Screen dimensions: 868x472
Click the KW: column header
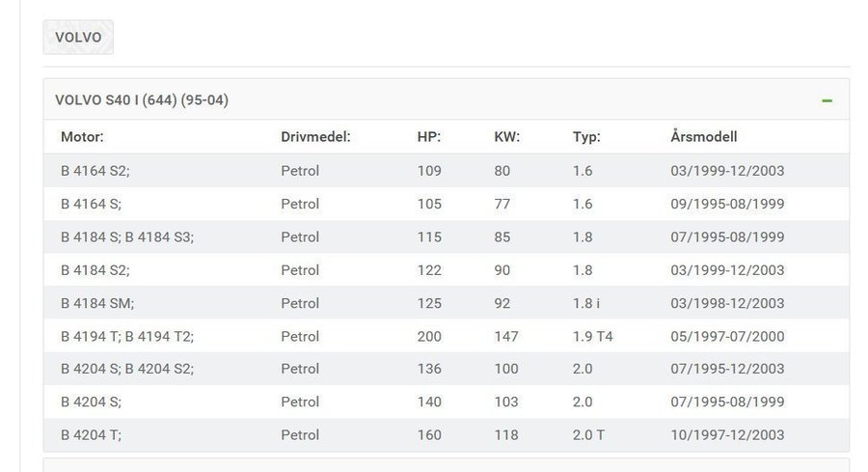506,137
